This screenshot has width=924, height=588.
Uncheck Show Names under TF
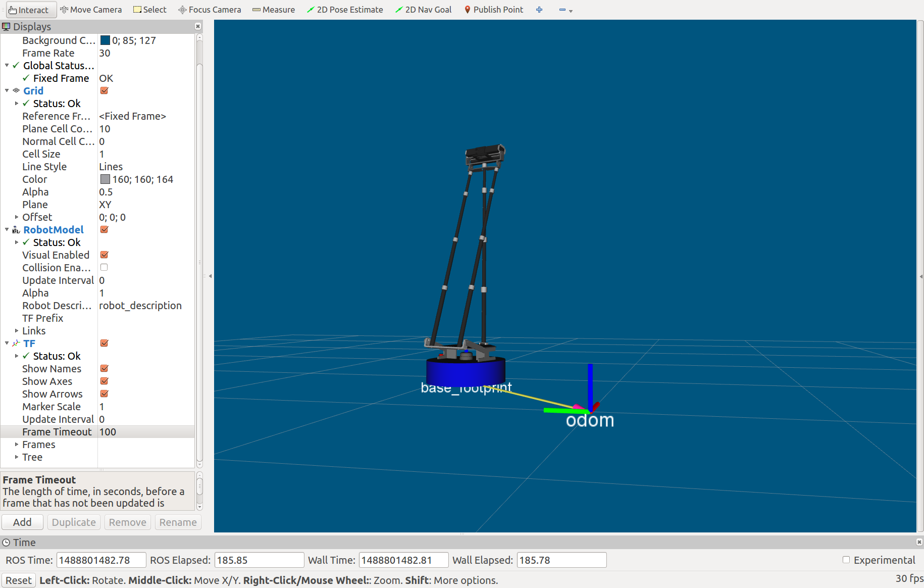coord(105,369)
